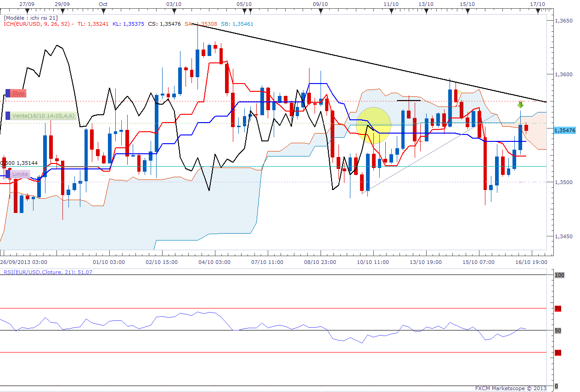Click the 15/10 07:00 time axis label
Image resolution: width=580 pixels, height=392 pixels.
pyautogui.click(x=479, y=262)
